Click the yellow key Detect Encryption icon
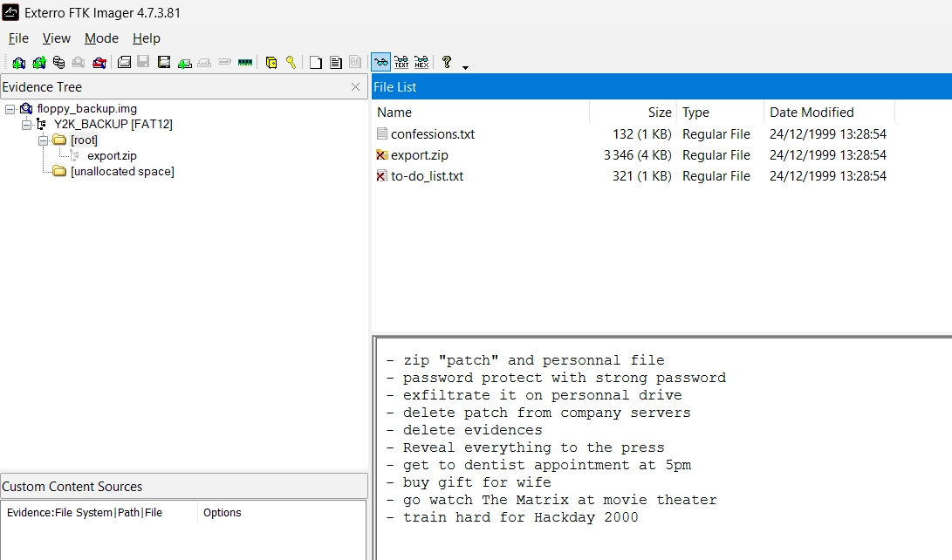The image size is (952, 560). tap(291, 63)
